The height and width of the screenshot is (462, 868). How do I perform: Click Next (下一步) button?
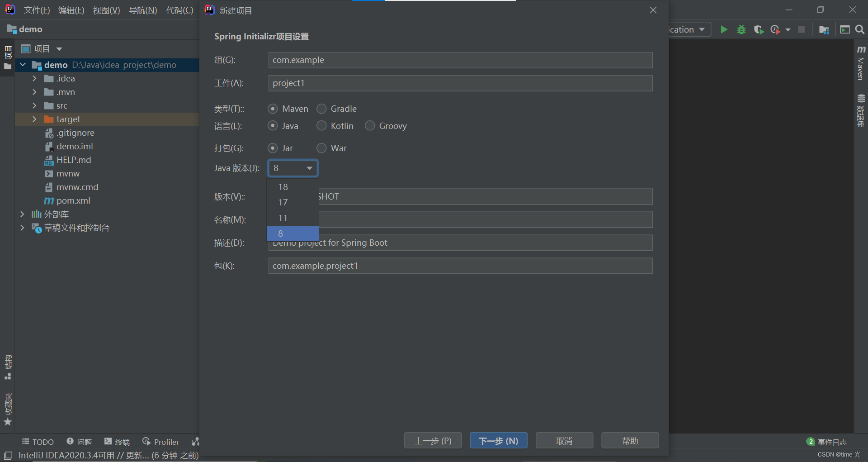(x=498, y=440)
